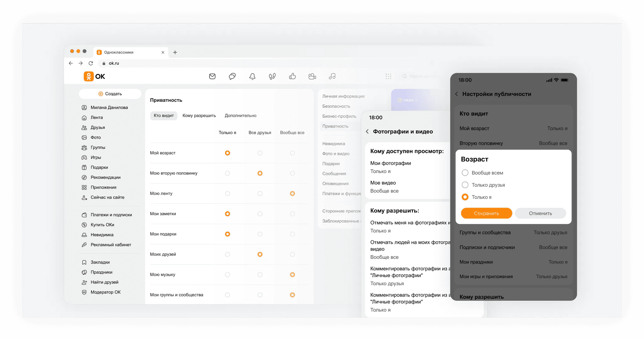Screen dimensions: 644x339
Task: Open the music note icon in header
Action: [332, 76]
